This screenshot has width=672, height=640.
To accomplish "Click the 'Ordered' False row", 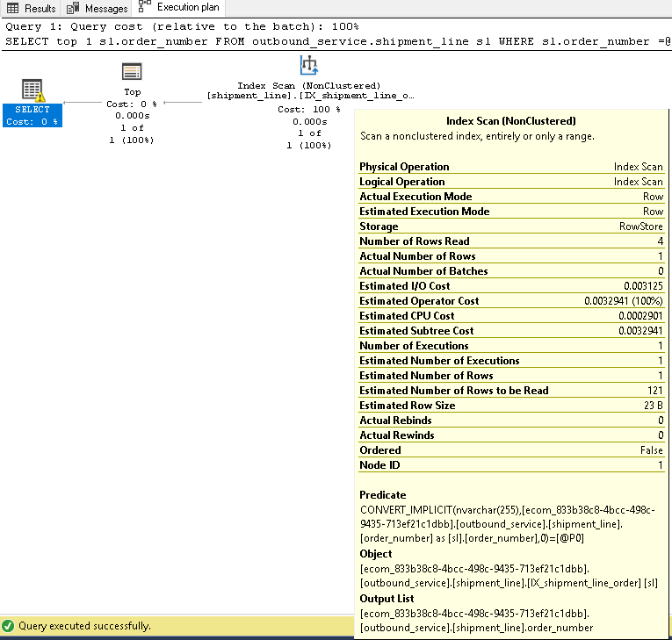I will (x=511, y=450).
